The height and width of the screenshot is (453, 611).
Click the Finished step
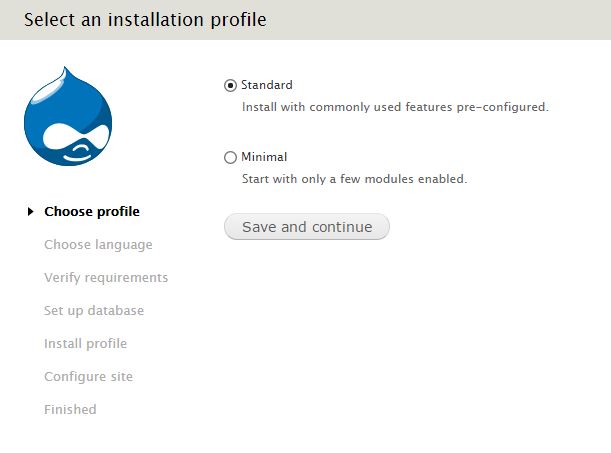tap(70, 409)
